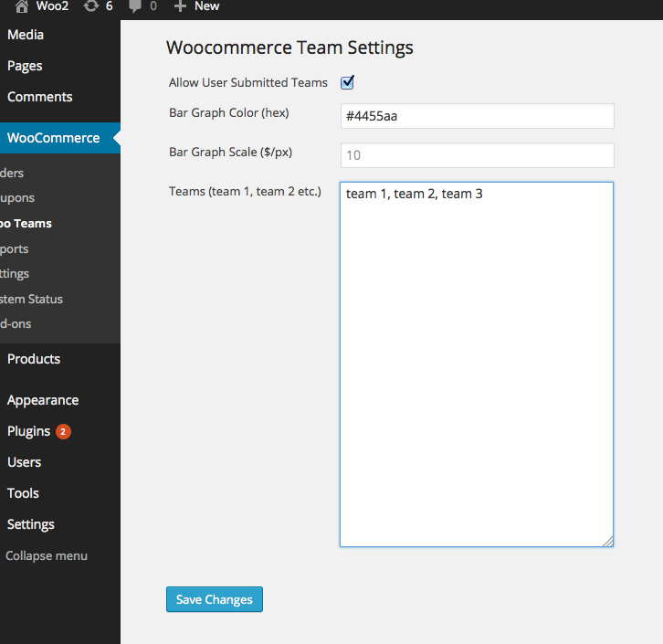Open the WooCommerce menu

53,138
